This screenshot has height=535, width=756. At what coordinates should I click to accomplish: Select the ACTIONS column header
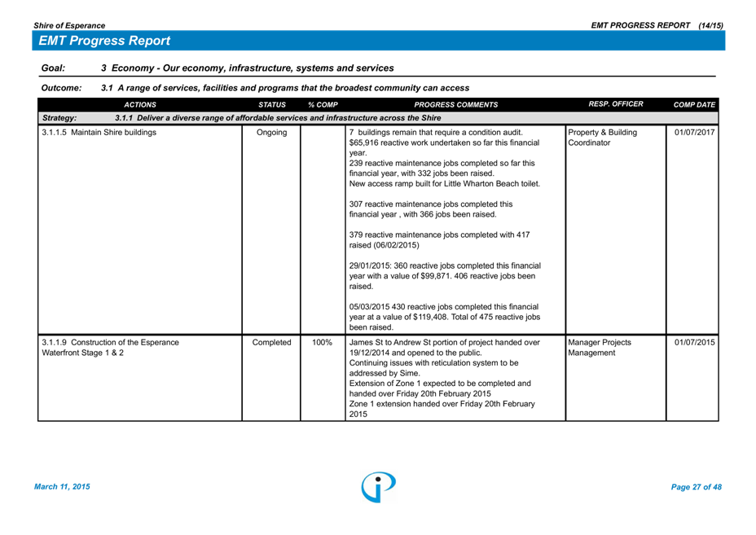[140, 105]
